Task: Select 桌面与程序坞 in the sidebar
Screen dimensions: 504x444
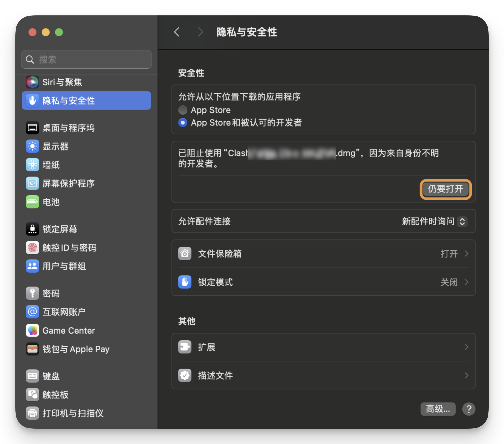Action: coord(68,128)
